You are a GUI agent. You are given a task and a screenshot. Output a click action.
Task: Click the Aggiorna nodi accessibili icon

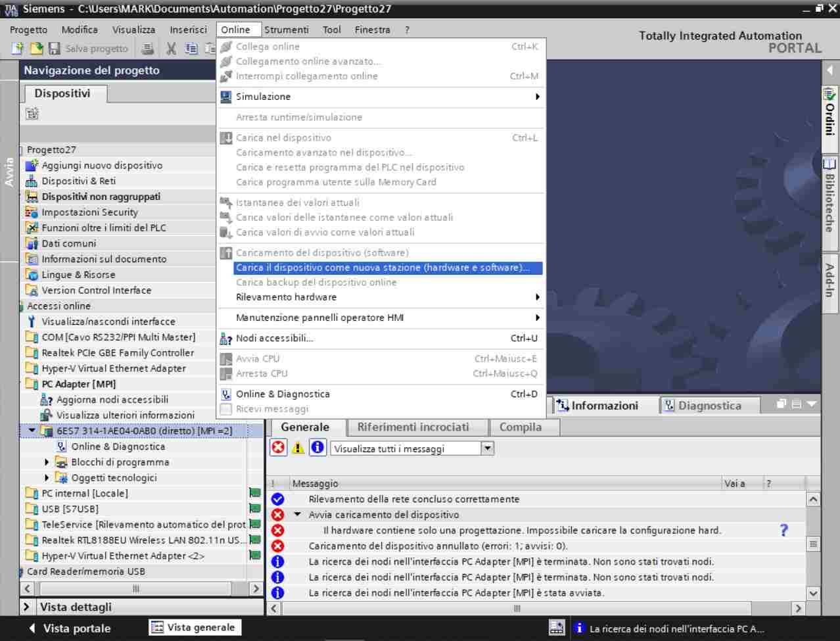[46, 400]
